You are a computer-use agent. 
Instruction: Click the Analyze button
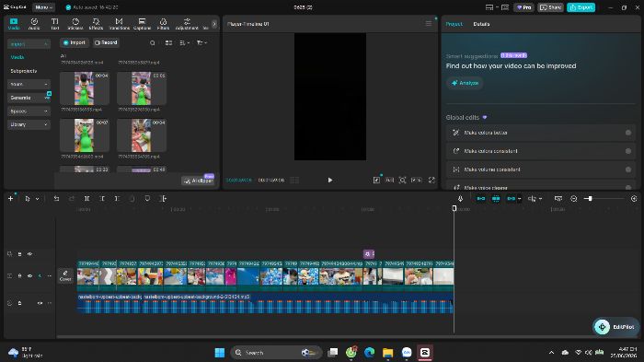tap(465, 83)
